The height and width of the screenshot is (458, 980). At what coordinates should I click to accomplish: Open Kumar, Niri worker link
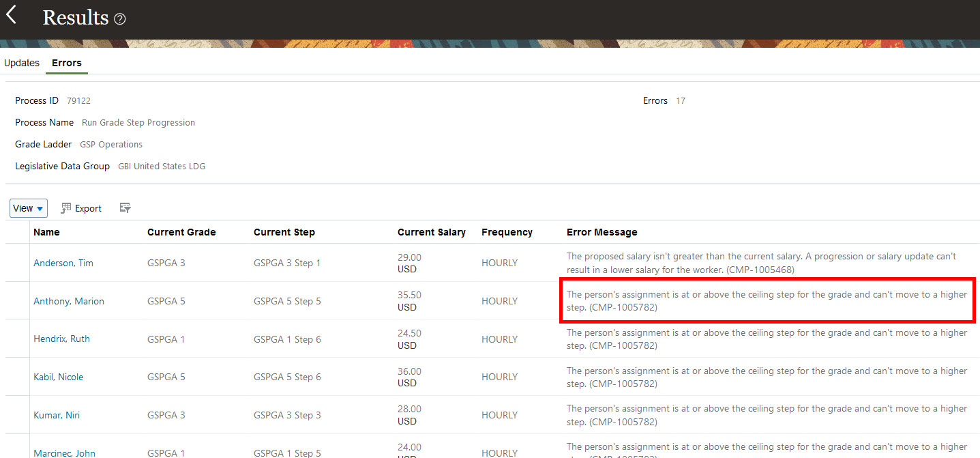point(57,415)
